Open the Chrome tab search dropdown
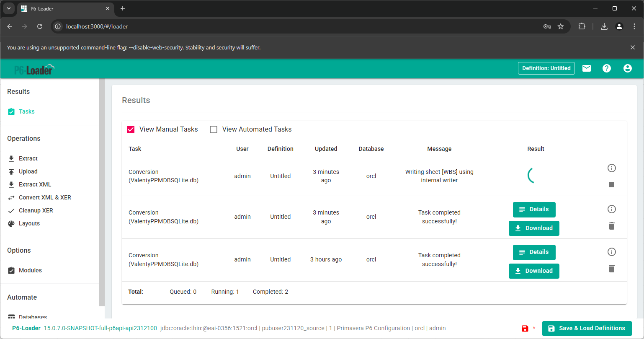This screenshot has height=339, width=644. click(x=8, y=8)
